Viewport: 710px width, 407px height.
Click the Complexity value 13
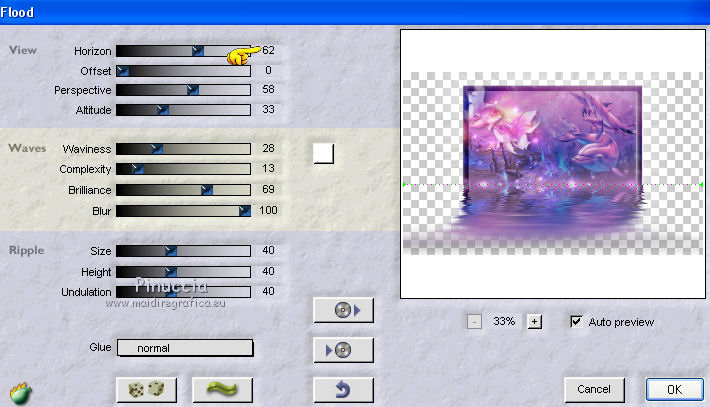click(x=268, y=168)
